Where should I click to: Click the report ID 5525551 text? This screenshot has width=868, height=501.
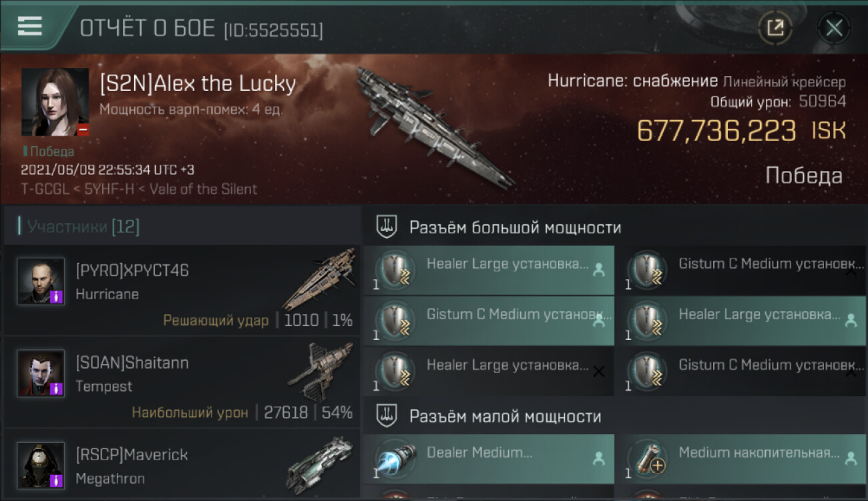point(274,30)
